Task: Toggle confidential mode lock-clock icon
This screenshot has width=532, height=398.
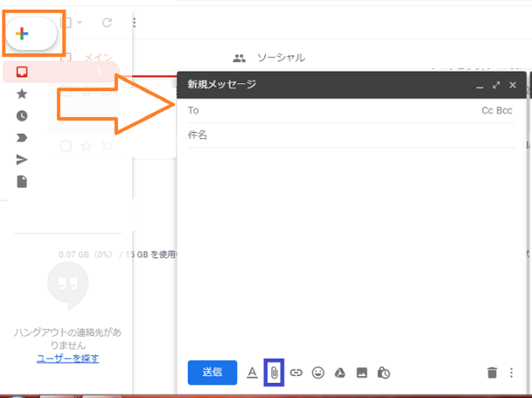Action: click(383, 372)
